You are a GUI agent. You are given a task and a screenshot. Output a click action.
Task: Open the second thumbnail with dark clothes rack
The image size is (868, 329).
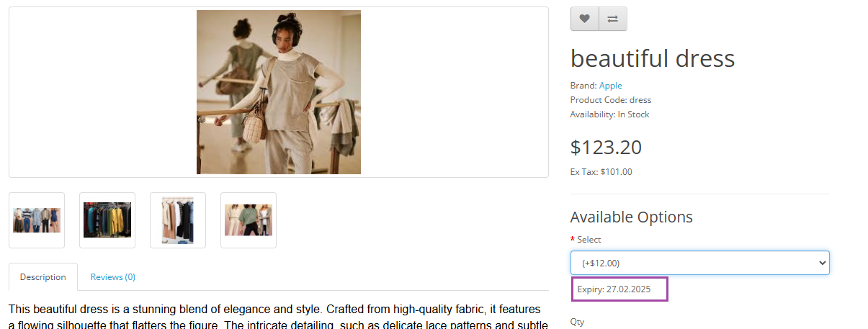click(x=107, y=220)
